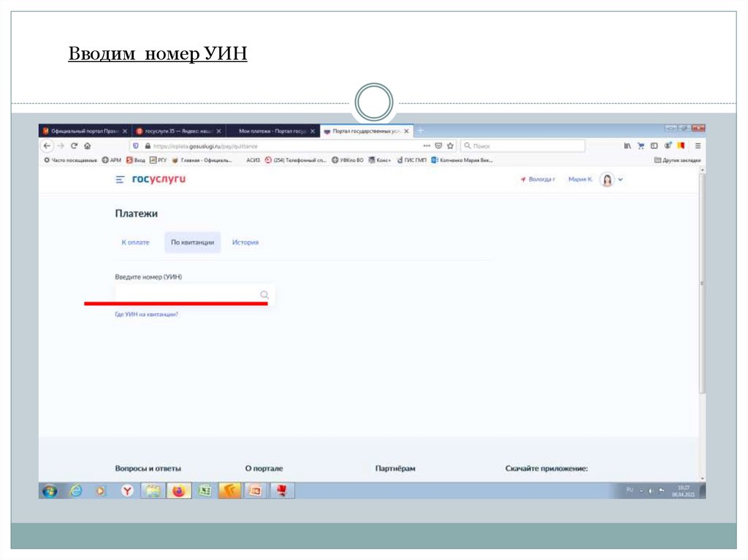748x560 pixels.
Task: Switch to the Мои платежи tab
Action: click(272, 131)
